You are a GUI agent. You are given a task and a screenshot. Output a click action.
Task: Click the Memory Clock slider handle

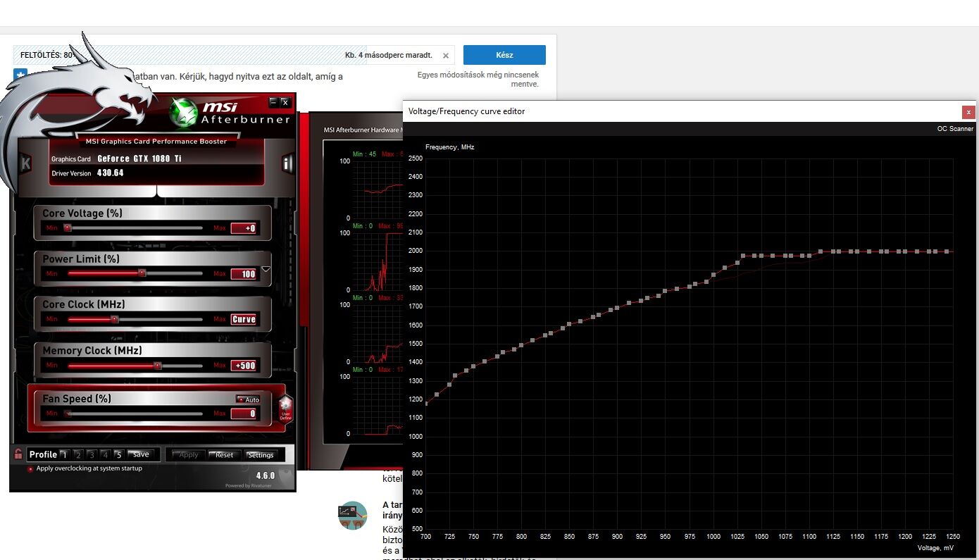coord(158,365)
